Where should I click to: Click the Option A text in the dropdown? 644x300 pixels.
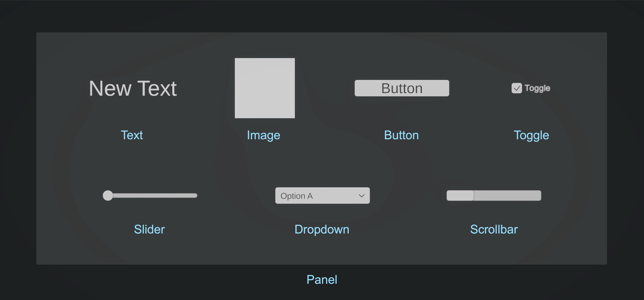coord(297,196)
